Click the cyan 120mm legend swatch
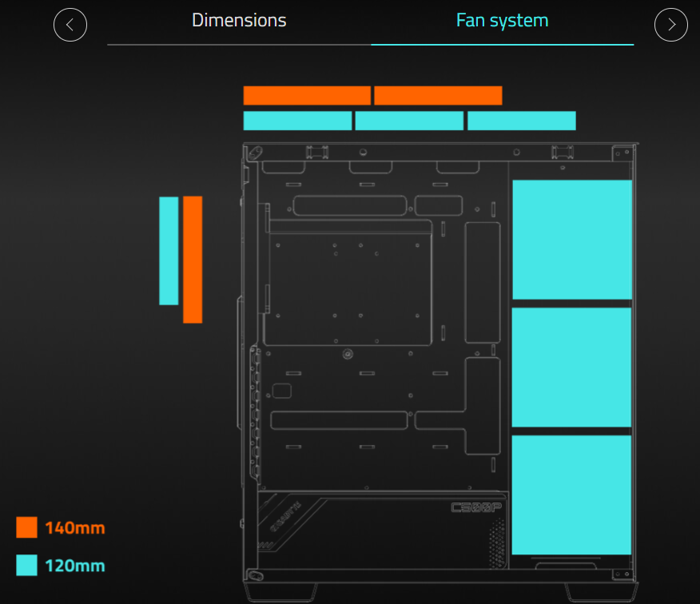Screen dimensions: 700x604 tap(26, 566)
